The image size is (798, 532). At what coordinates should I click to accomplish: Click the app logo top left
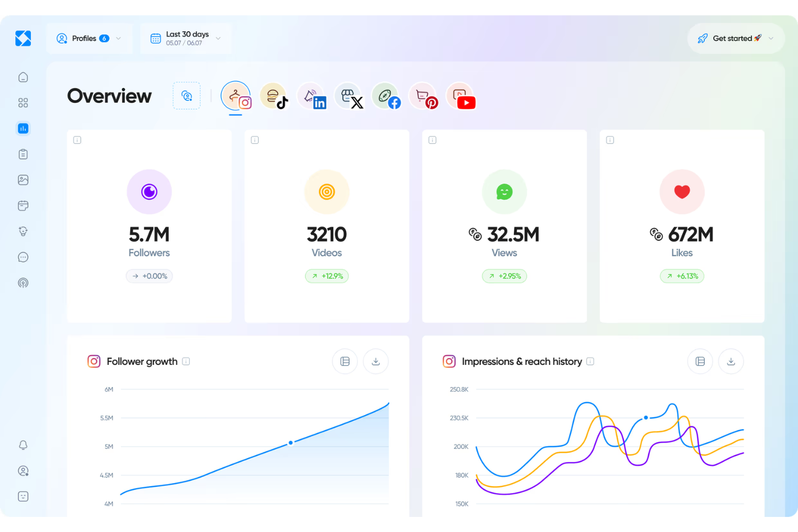[x=23, y=38]
